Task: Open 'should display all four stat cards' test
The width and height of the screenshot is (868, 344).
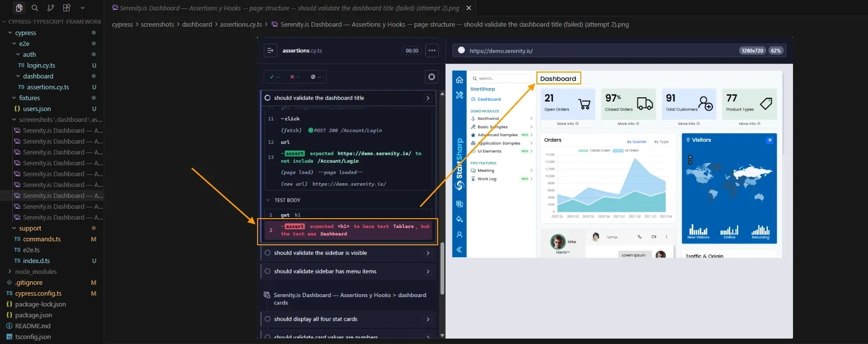Action: (348, 319)
